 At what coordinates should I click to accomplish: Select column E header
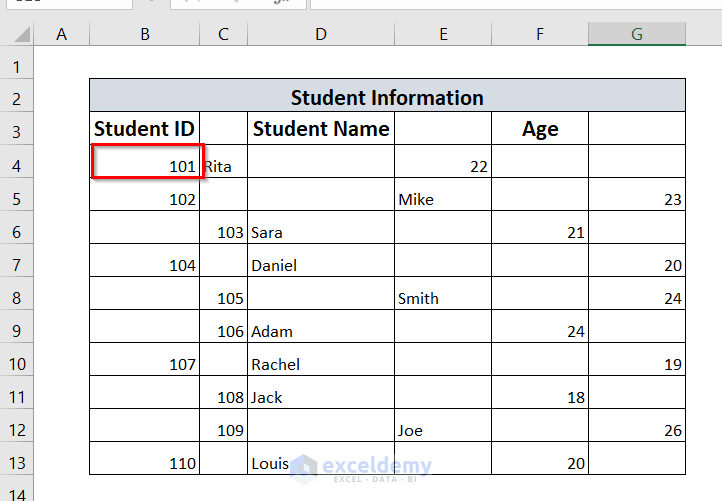[x=443, y=34]
